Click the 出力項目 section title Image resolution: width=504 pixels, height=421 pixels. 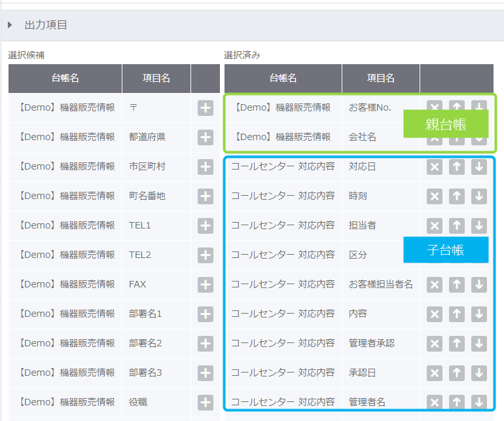pyautogui.click(x=46, y=25)
